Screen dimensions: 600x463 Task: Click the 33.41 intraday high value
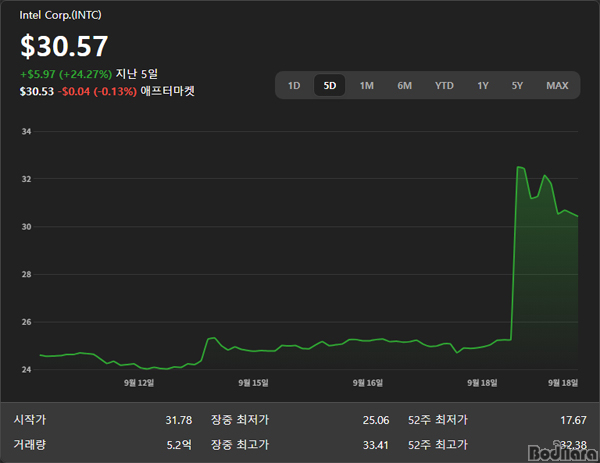click(x=376, y=445)
